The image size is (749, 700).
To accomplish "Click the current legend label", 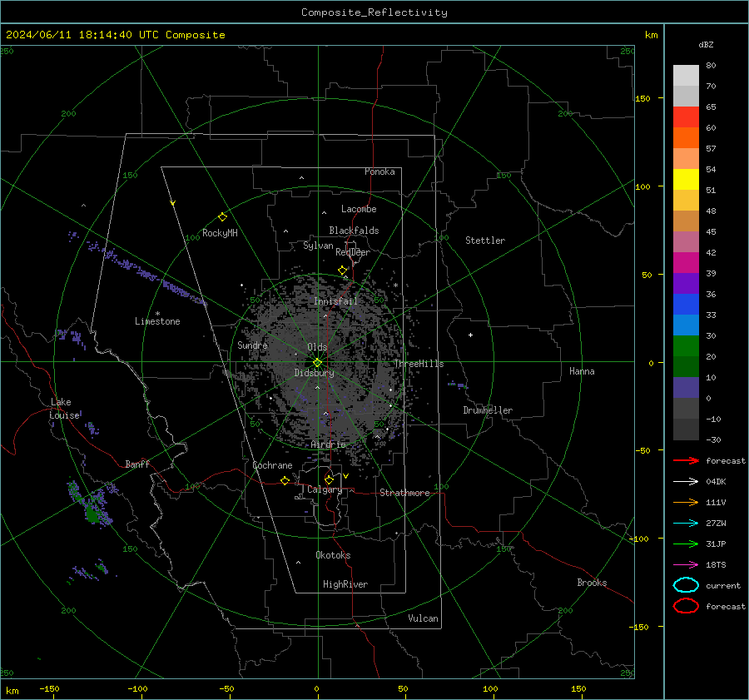I will coord(723,585).
